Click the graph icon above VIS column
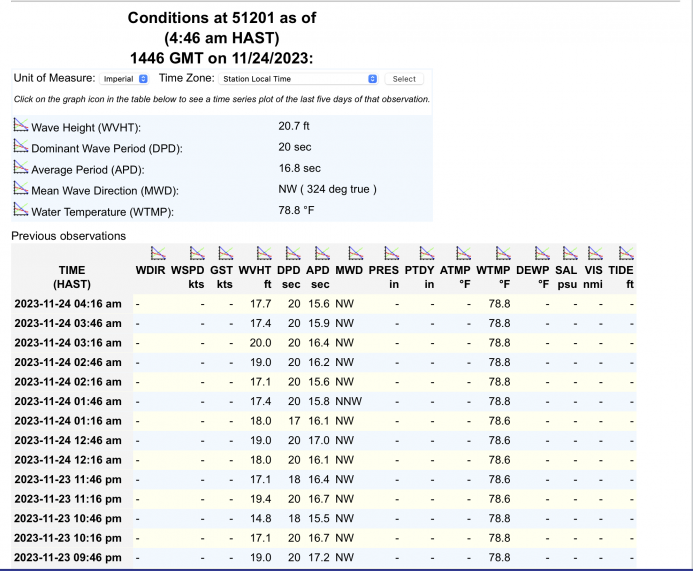693x571 pixels. coord(595,253)
